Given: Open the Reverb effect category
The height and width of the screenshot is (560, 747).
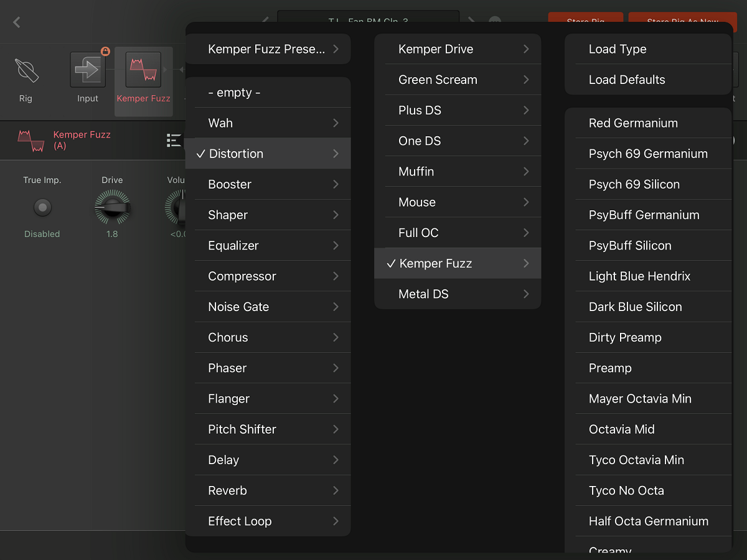Looking at the screenshot, I should point(268,490).
